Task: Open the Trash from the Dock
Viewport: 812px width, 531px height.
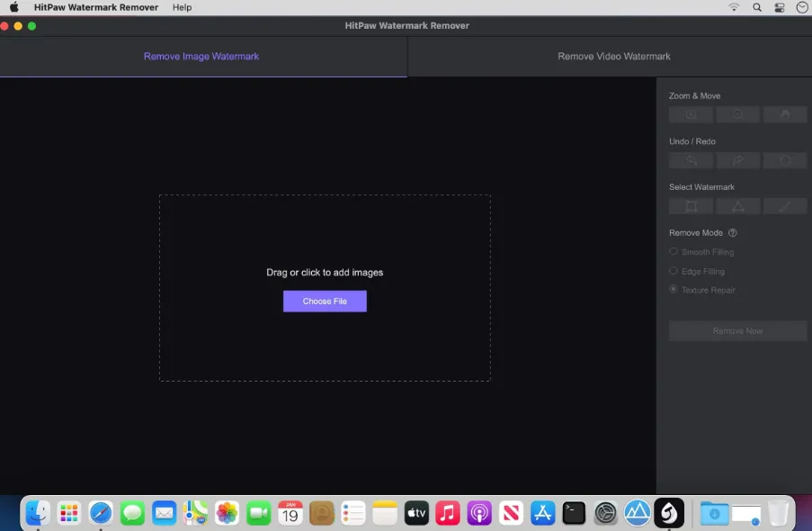Action: click(x=779, y=513)
